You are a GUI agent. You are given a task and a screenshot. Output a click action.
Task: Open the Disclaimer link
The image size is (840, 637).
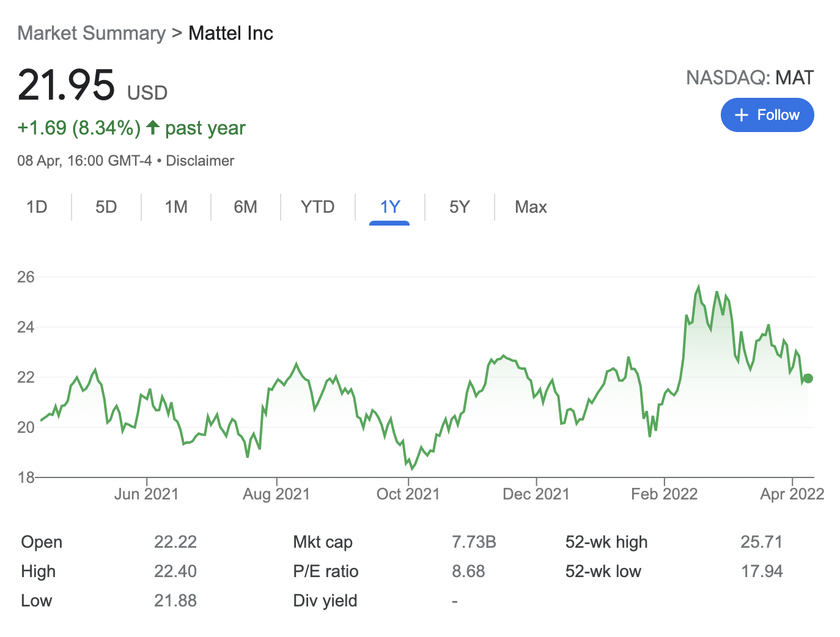click(x=200, y=160)
